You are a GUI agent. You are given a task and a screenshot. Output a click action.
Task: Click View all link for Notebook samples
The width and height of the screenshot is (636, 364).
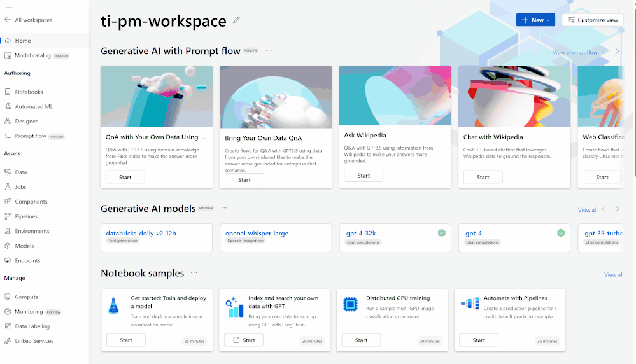pyautogui.click(x=614, y=274)
